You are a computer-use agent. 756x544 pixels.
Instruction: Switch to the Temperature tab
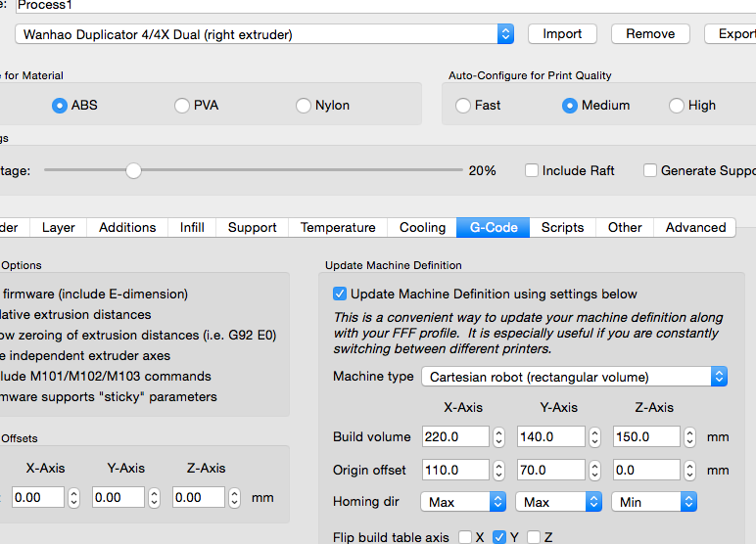tap(338, 227)
